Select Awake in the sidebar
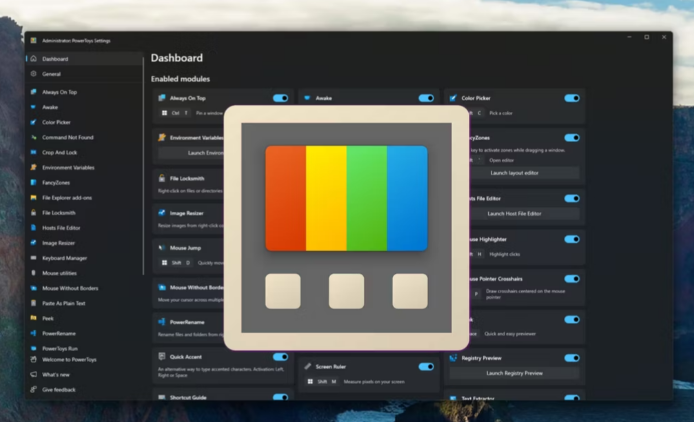Screen dimensions: 694x422 point(84,107)
